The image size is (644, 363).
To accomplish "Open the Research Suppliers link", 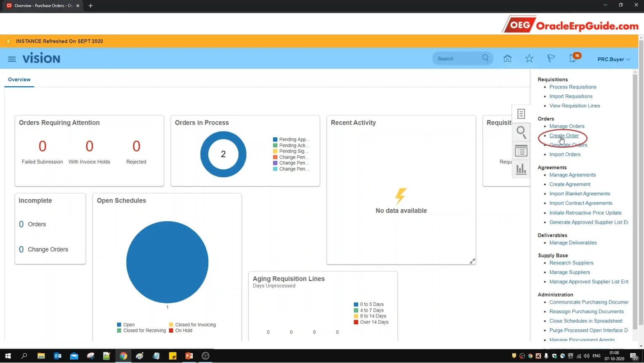I will pyautogui.click(x=571, y=263).
